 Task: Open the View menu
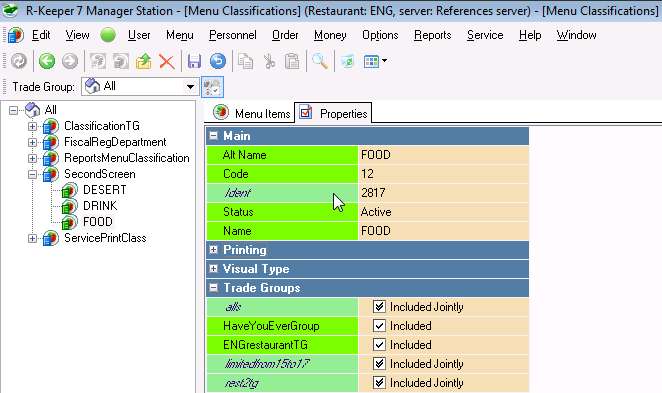[x=77, y=35]
